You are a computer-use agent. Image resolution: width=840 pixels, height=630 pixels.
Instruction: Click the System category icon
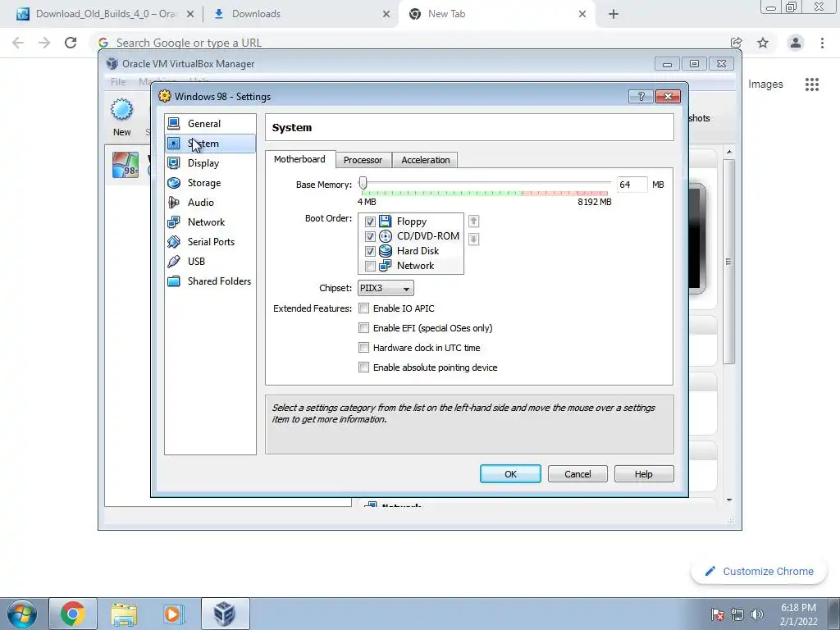(174, 143)
